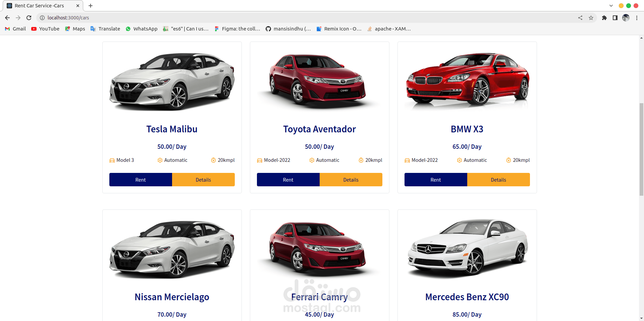Open the extensions puzzle icon
Viewport: 644px width, 321px height.
click(x=604, y=18)
